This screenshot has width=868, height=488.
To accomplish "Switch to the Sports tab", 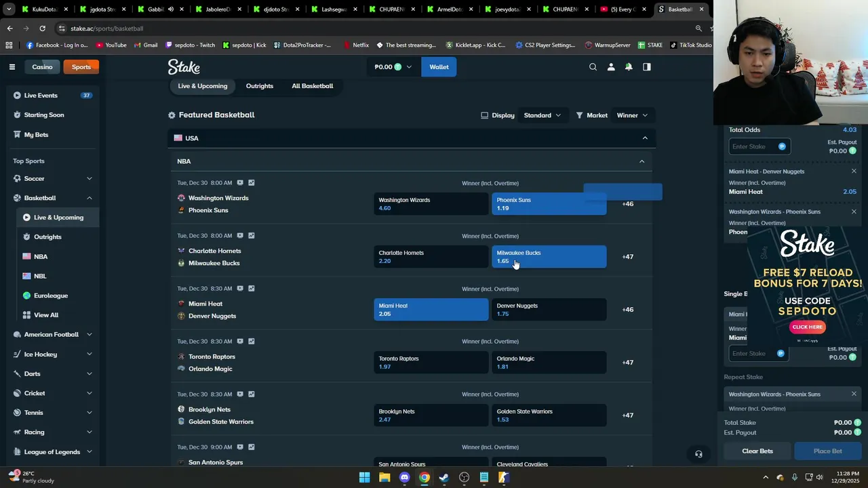I will click(x=81, y=67).
